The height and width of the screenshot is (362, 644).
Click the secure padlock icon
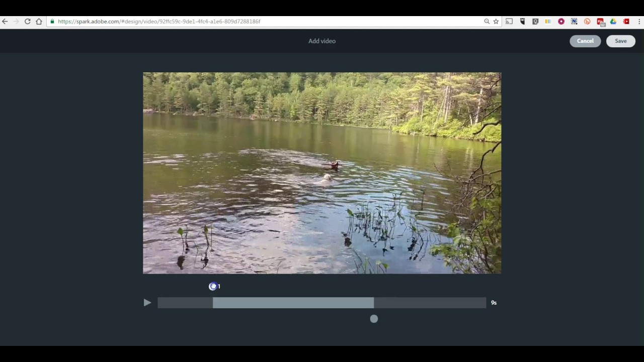(52, 22)
